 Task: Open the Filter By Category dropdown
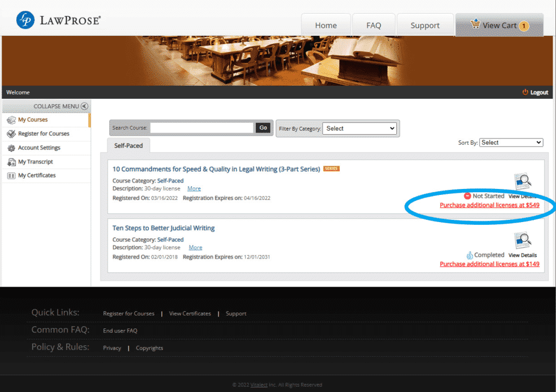[361, 128]
